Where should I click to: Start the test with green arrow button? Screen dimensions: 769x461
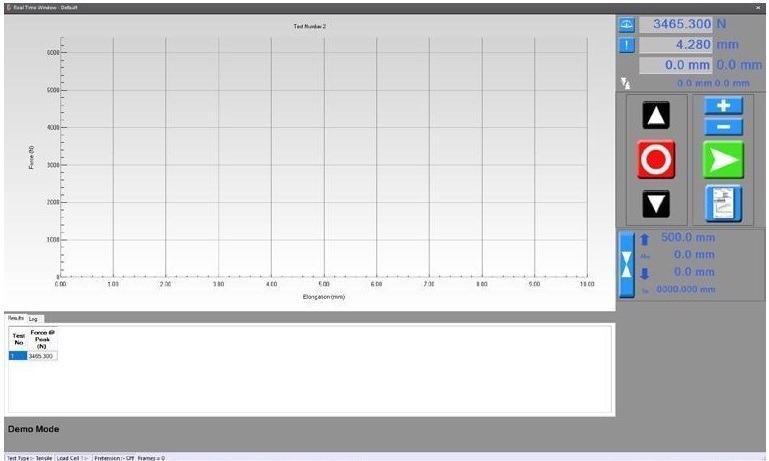coord(723,160)
